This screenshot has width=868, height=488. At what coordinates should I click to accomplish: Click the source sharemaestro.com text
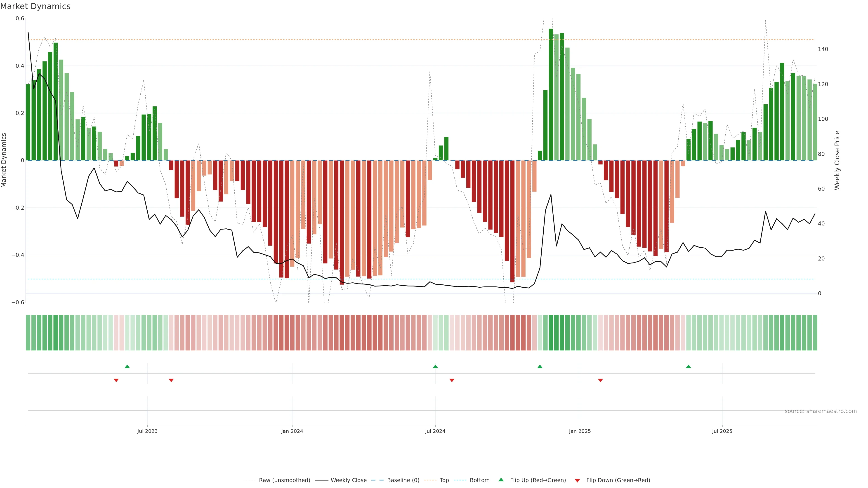tap(821, 411)
